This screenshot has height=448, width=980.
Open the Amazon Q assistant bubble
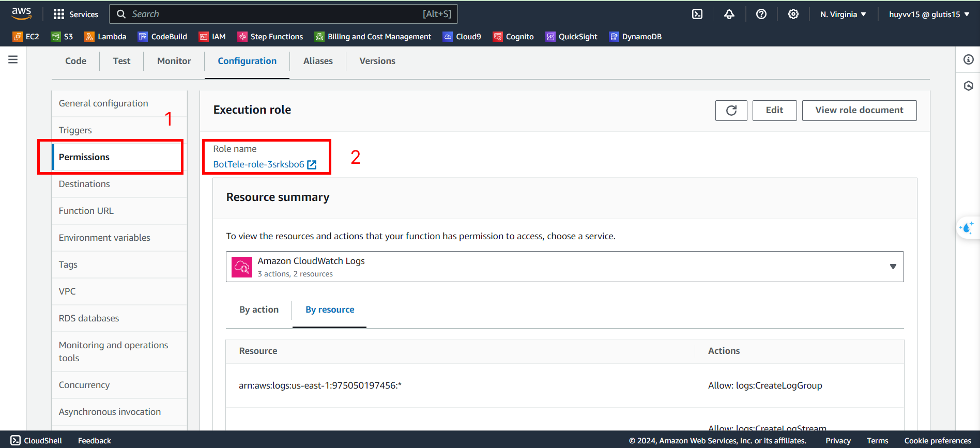pos(967,227)
